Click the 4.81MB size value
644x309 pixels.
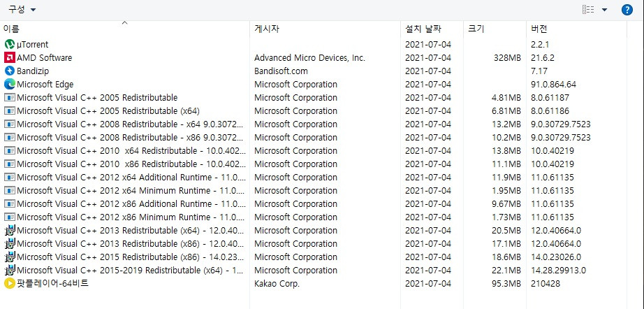click(506, 97)
